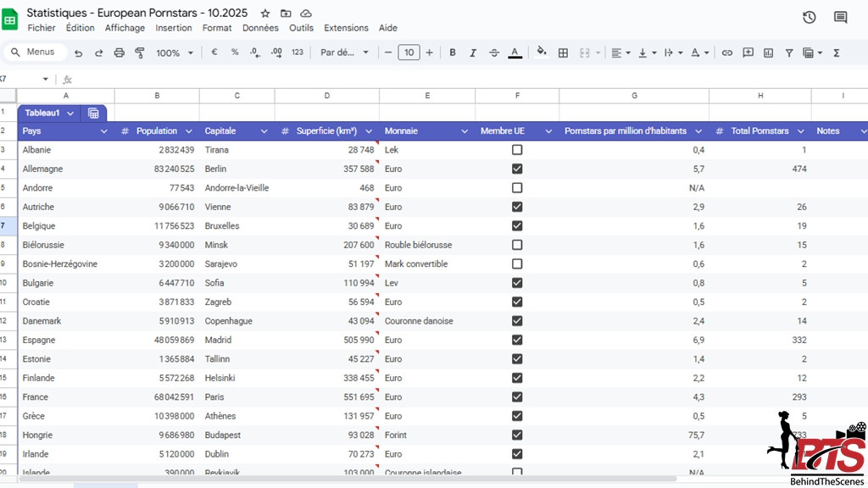The image size is (868, 488).
Task: Toggle italic text formatting
Action: (473, 53)
